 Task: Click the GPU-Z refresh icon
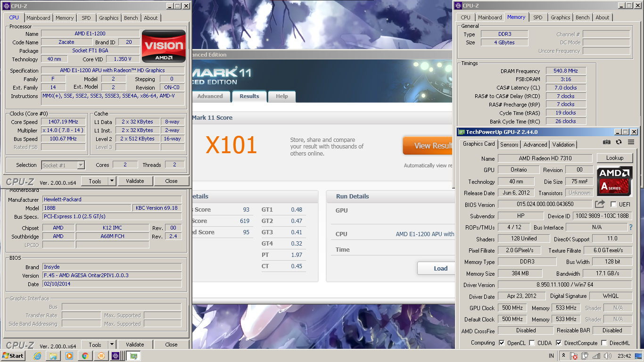(619, 142)
